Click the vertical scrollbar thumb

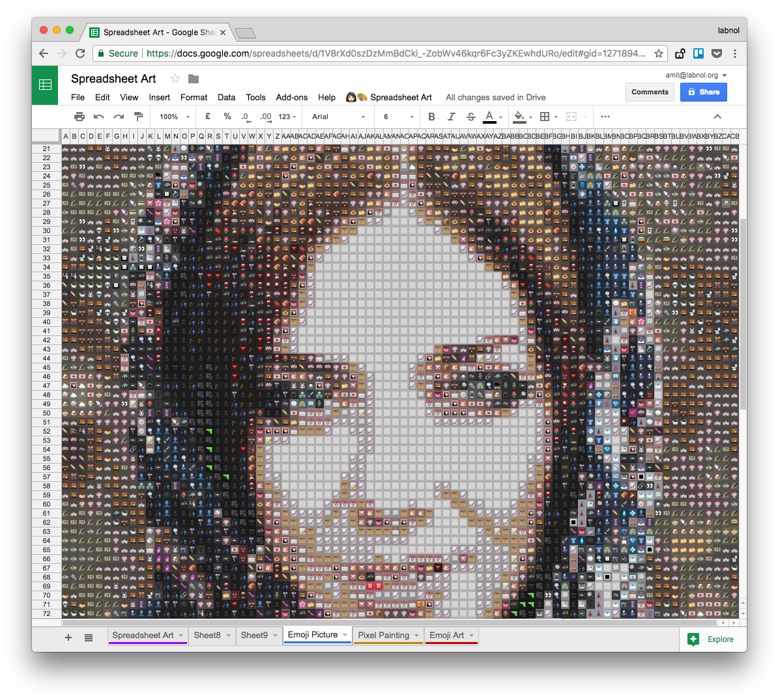coord(743,314)
